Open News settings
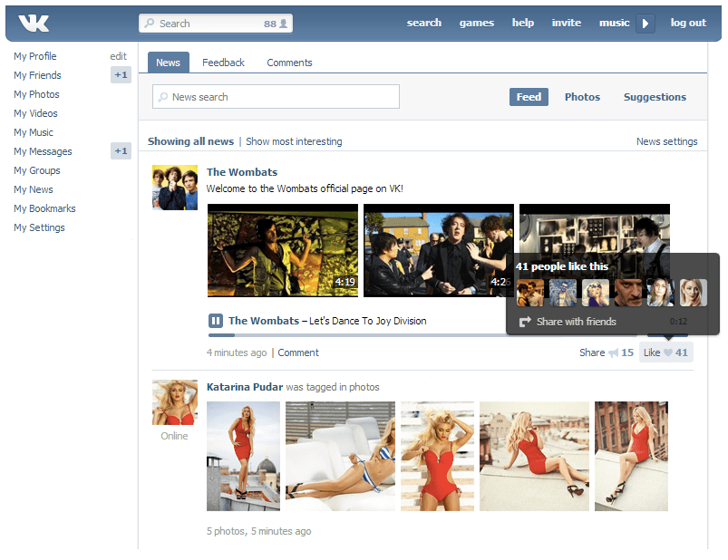728x560 pixels. point(666,141)
